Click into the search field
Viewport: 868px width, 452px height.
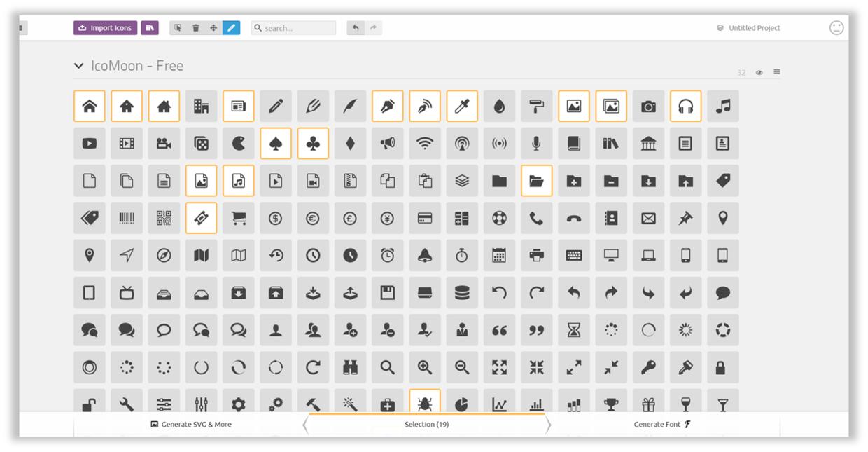(x=293, y=28)
